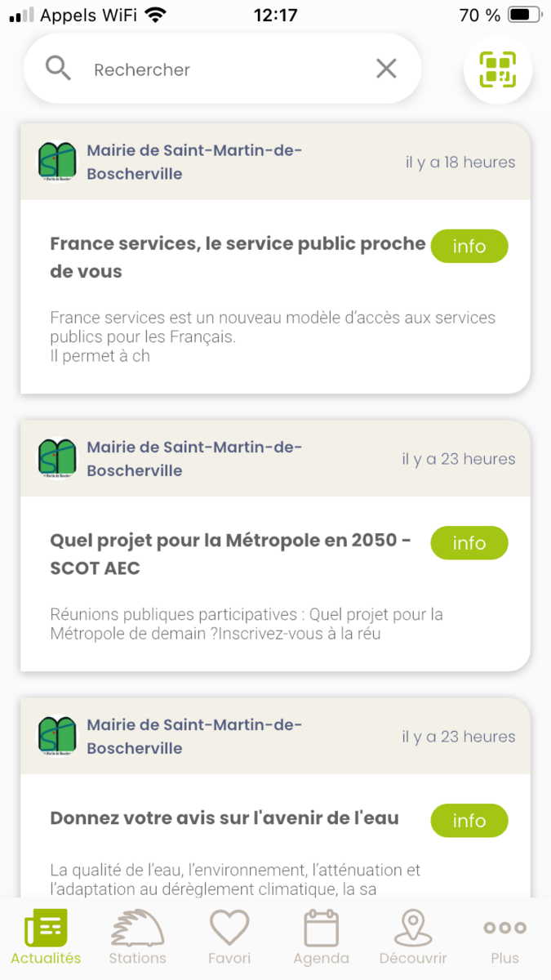551x980 pixels.
Task: Open "Donnez votre avis sur l'avenir" headline
Action: point(224,818)
